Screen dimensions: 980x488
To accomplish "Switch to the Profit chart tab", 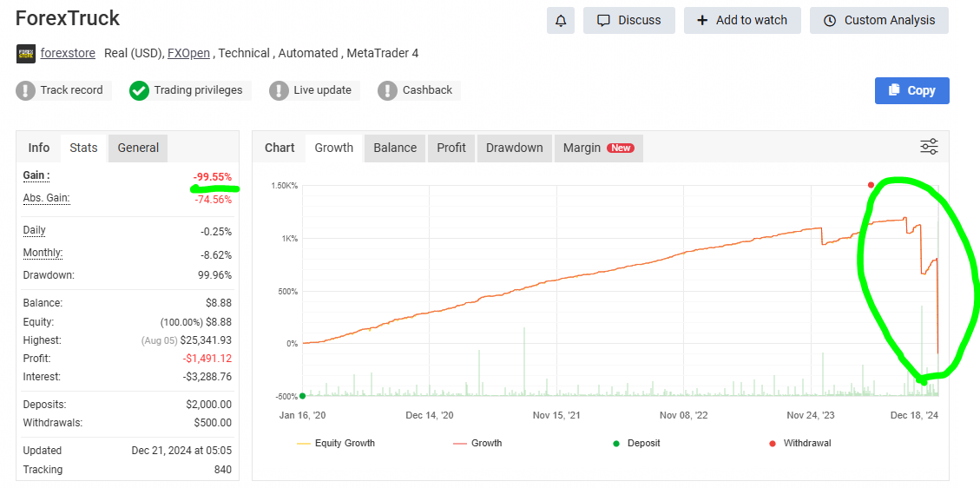I will coord(451,148).
